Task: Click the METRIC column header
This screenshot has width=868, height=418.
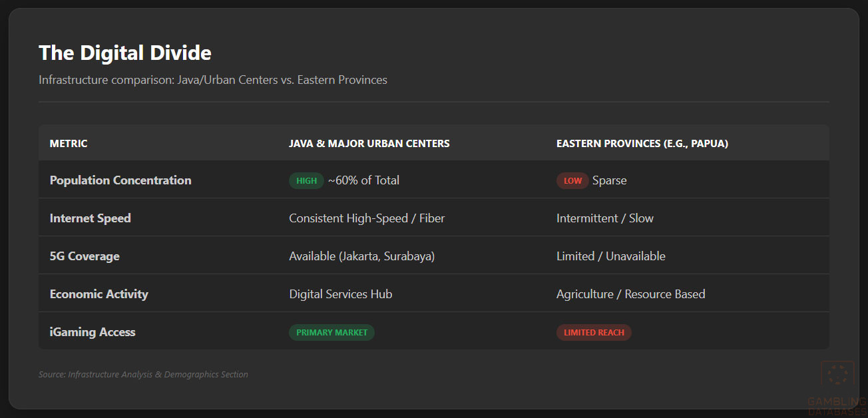Action: 69,143
